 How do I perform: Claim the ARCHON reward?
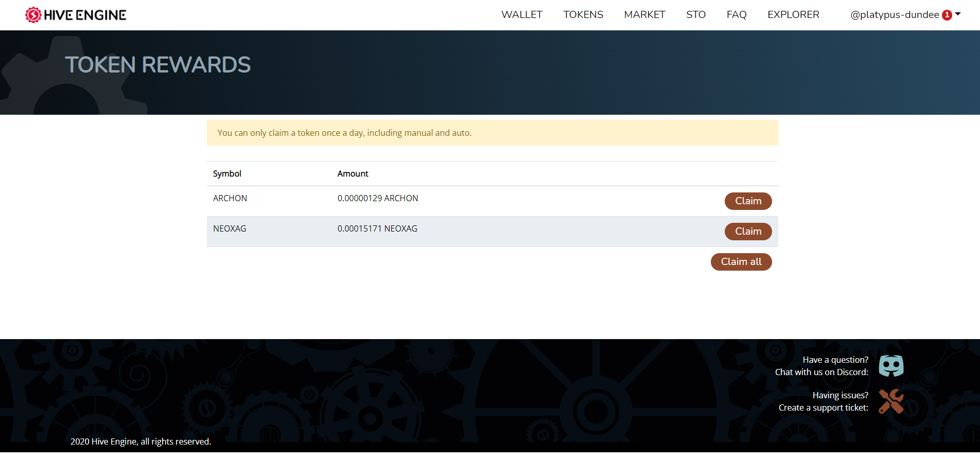pyautogui.click(x=748, y=201)
